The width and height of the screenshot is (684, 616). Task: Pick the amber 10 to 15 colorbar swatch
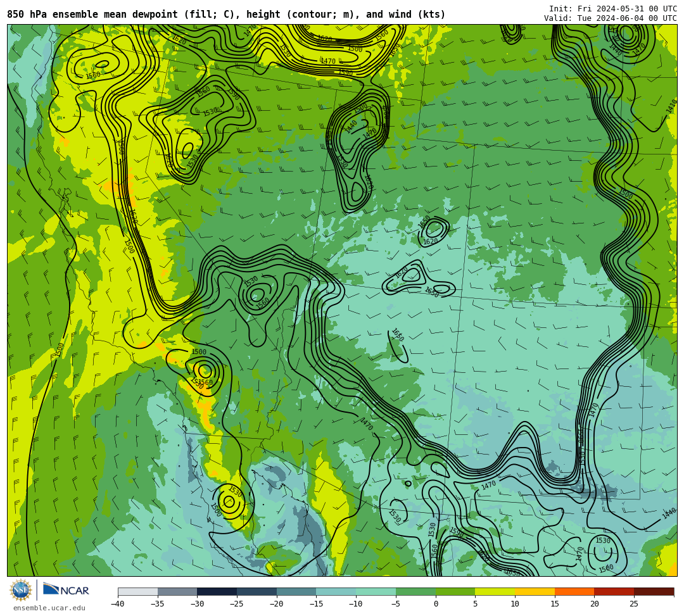[x=535, y=591]
